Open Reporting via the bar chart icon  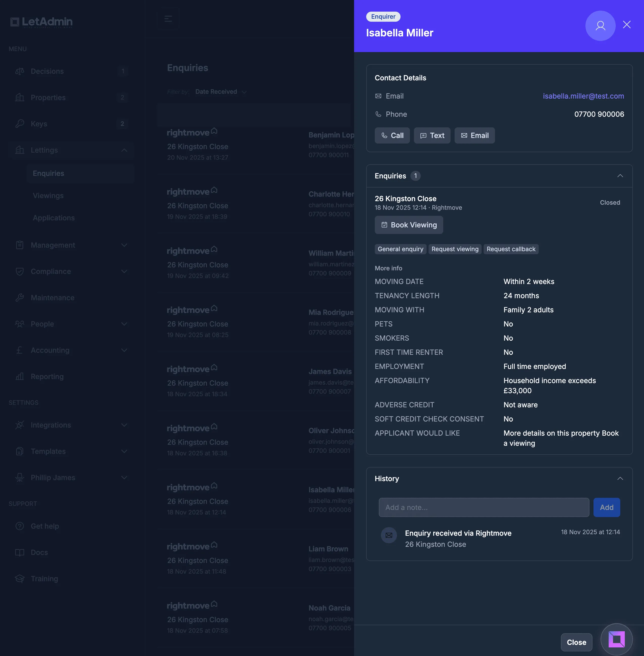coord(20,377)
